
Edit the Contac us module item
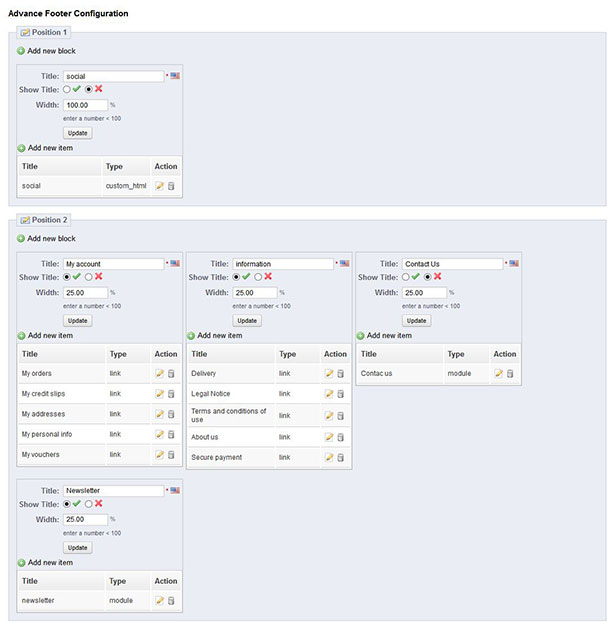pos(499,373)
